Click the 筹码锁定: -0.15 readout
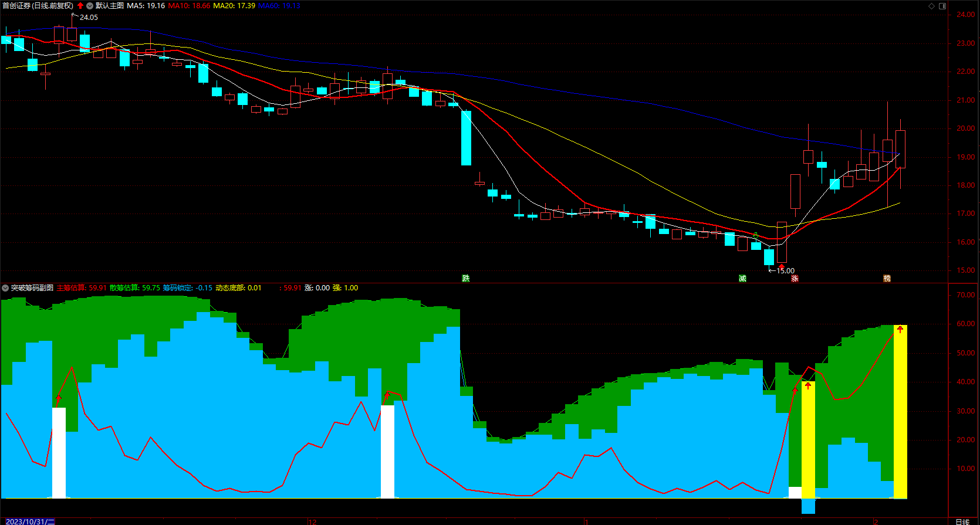This screenshot has width=980, height=525. click(x=188, y=288)
